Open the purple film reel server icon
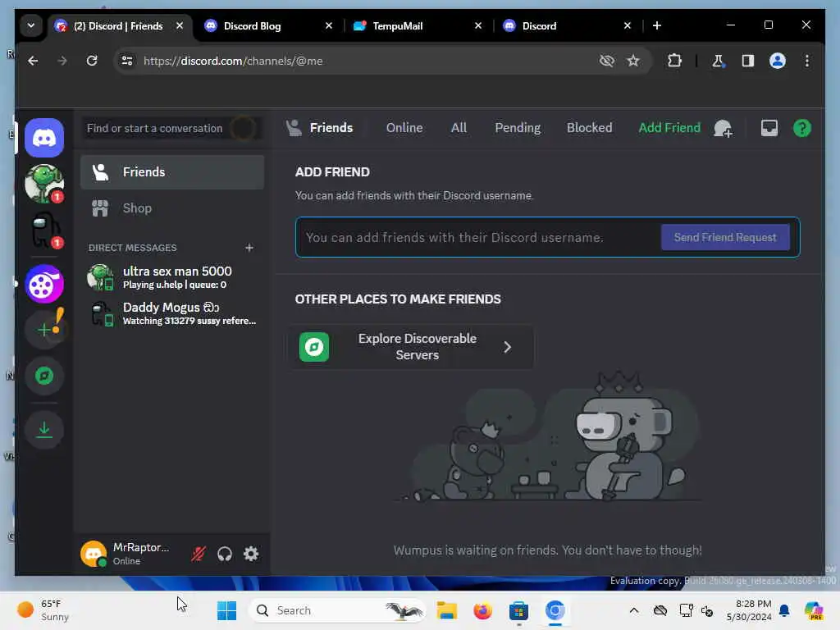 click(44, 284)
